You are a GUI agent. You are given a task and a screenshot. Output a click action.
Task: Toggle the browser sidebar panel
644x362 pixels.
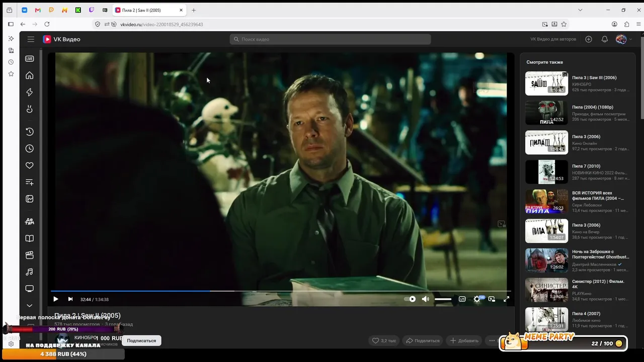11,24
